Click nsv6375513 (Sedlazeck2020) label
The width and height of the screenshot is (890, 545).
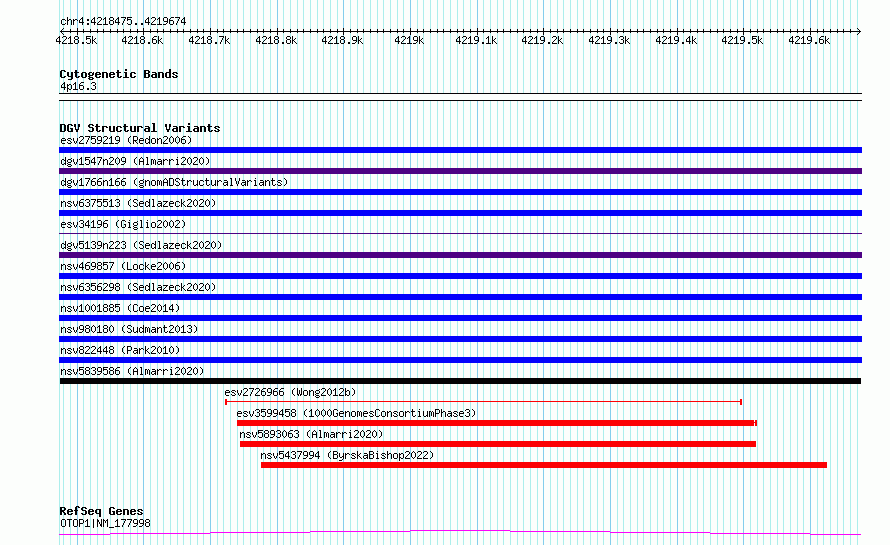138,203
